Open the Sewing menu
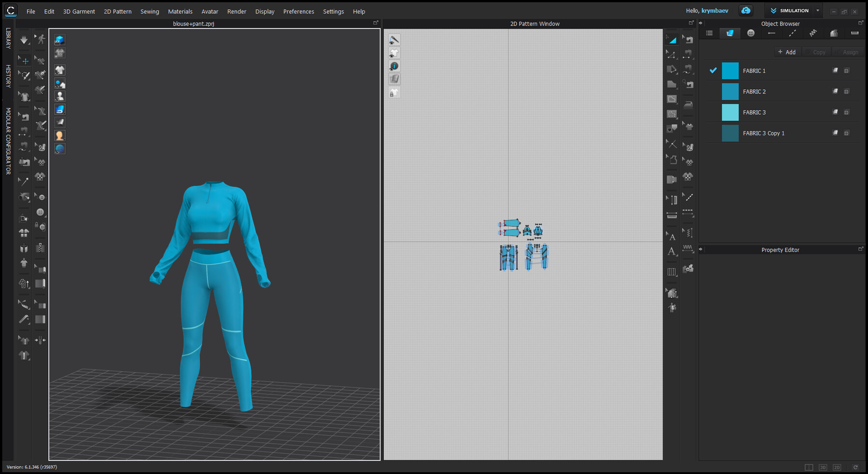 coord(149,12)
